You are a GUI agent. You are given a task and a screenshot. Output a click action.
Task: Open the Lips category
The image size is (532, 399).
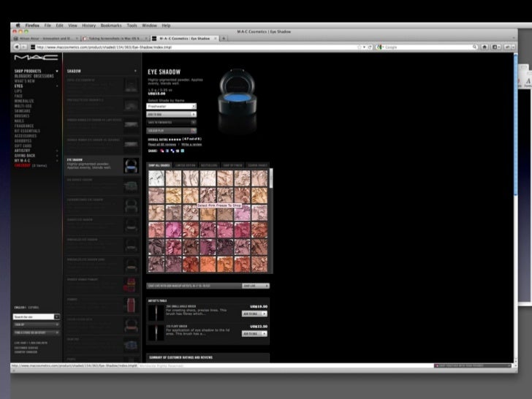18,91
